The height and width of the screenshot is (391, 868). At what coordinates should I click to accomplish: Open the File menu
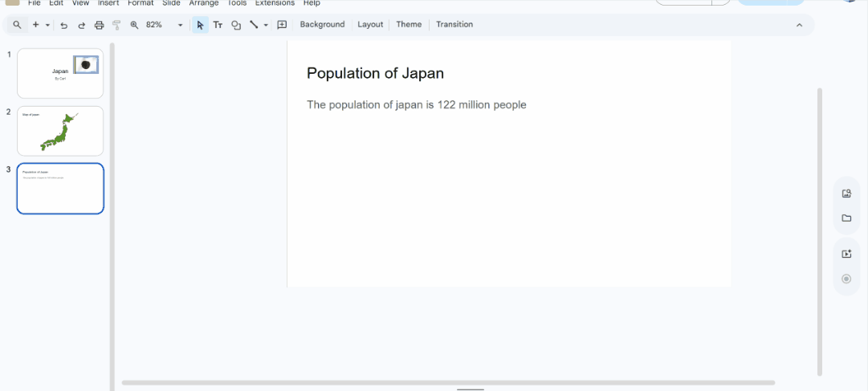(x=34, y=2)
